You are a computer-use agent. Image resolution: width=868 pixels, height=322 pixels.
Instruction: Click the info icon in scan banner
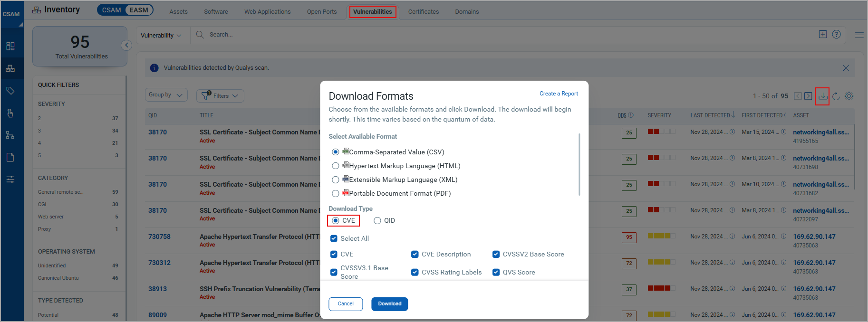pyautogui.click(x=154, y=68)
